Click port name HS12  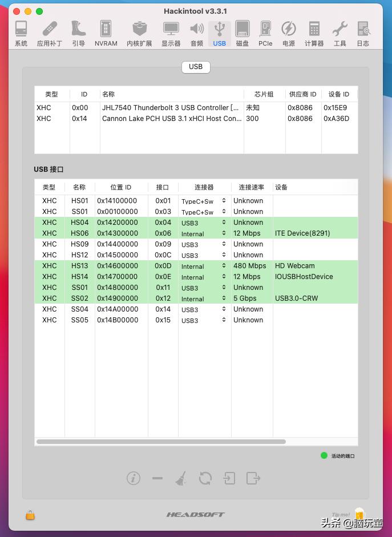[80, 255]
